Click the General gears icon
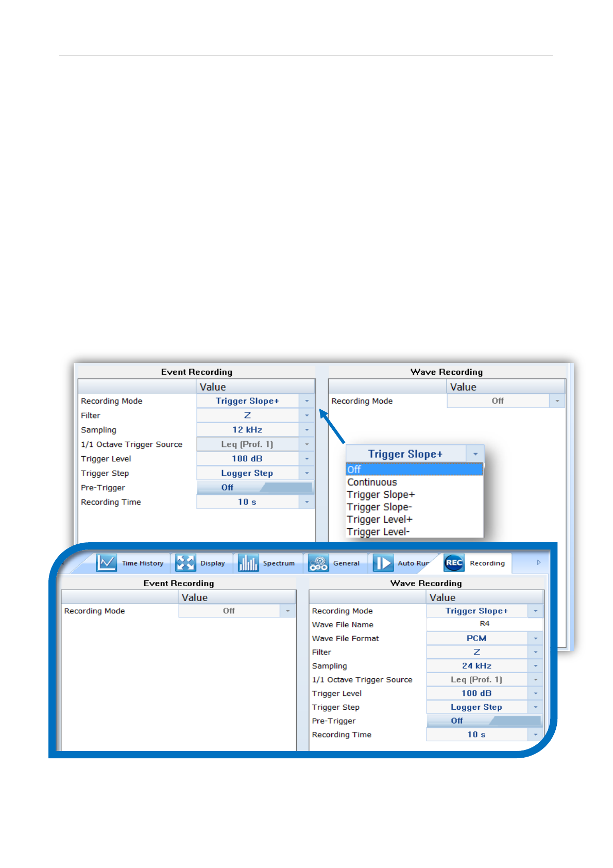The height and width of the screenshot is (868, 613). click(x=318, y=563)
